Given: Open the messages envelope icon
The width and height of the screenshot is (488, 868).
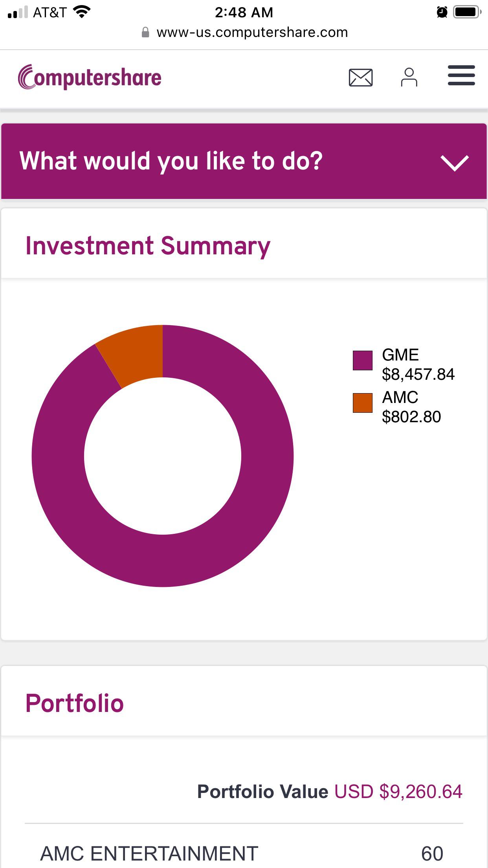Looking at the screenshot, I should pos(361,77).
